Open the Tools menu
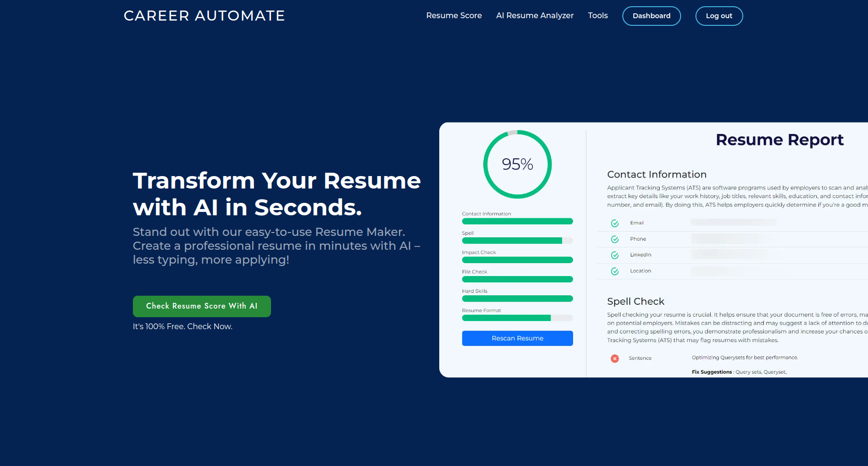 tap(597, 15)
